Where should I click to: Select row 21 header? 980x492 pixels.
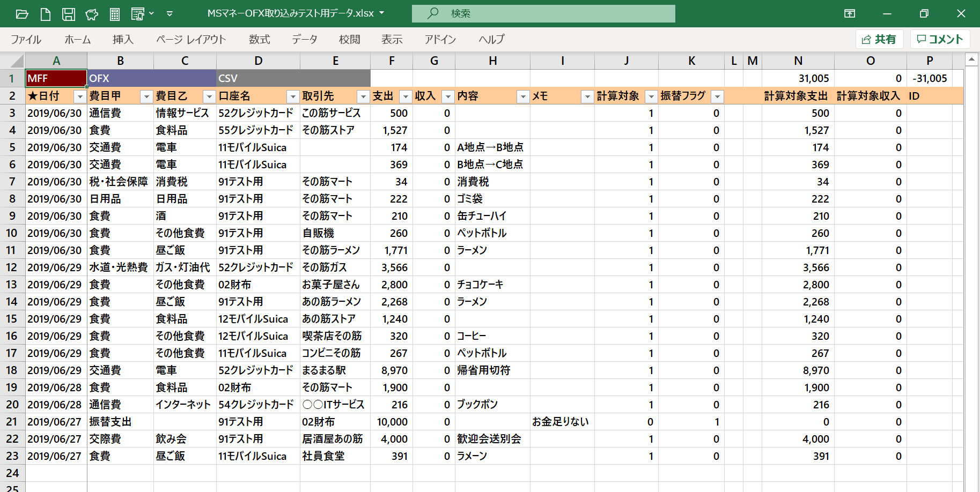point(12,422)
